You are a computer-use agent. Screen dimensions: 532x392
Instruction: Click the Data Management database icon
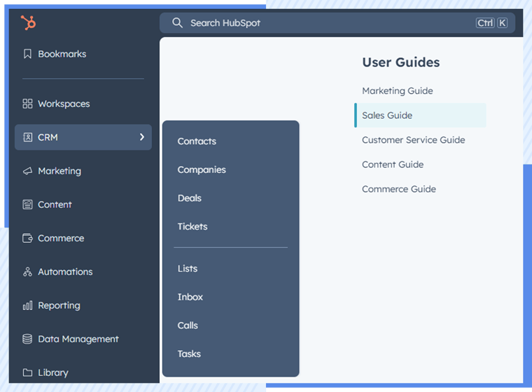(x=27, y=339)
